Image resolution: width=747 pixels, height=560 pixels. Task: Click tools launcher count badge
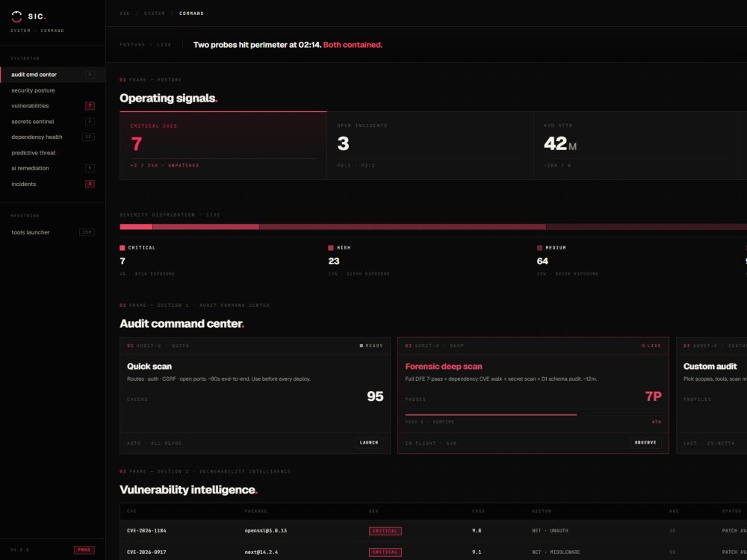[87, 232]
